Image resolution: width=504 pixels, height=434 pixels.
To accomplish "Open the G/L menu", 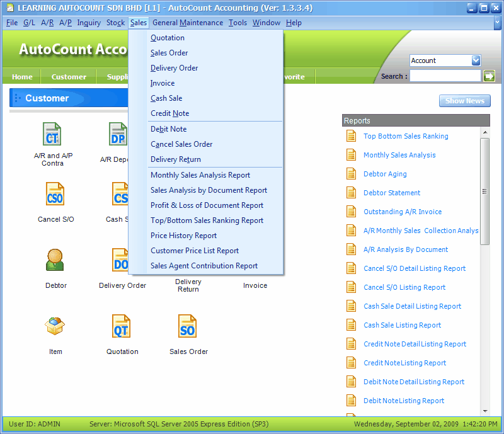I will click(x=29, y=23).
